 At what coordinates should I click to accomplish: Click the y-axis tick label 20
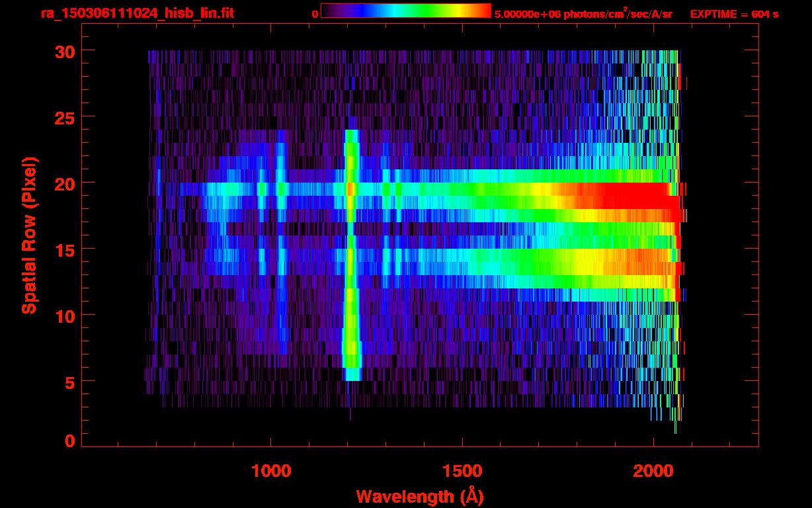point(63,183)
